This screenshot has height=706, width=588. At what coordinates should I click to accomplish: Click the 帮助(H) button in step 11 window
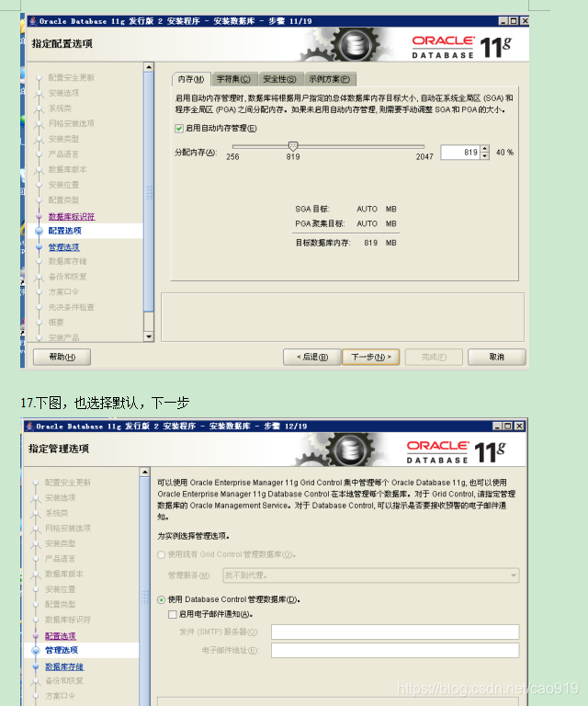pyautogui.click(x=62, y=357)
